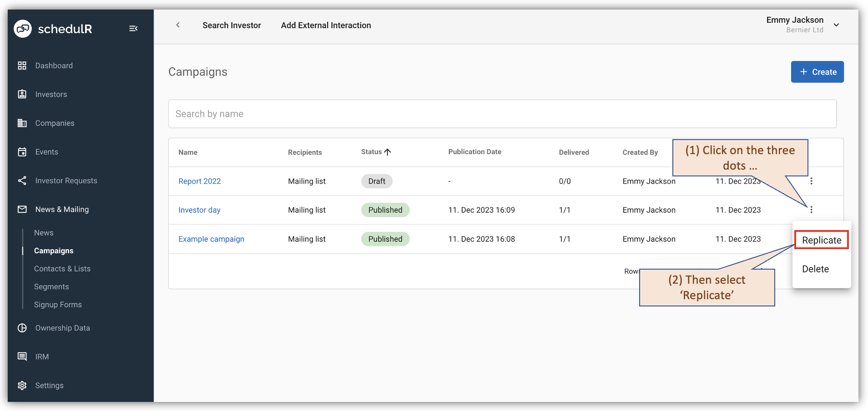Select Replicate from the context menu

coord(821,240)
